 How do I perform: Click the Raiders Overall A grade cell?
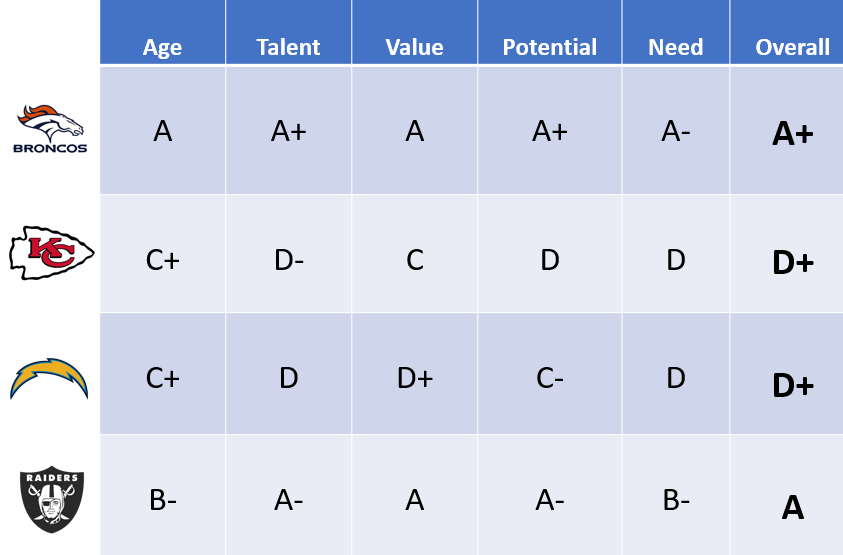[787, 495]
